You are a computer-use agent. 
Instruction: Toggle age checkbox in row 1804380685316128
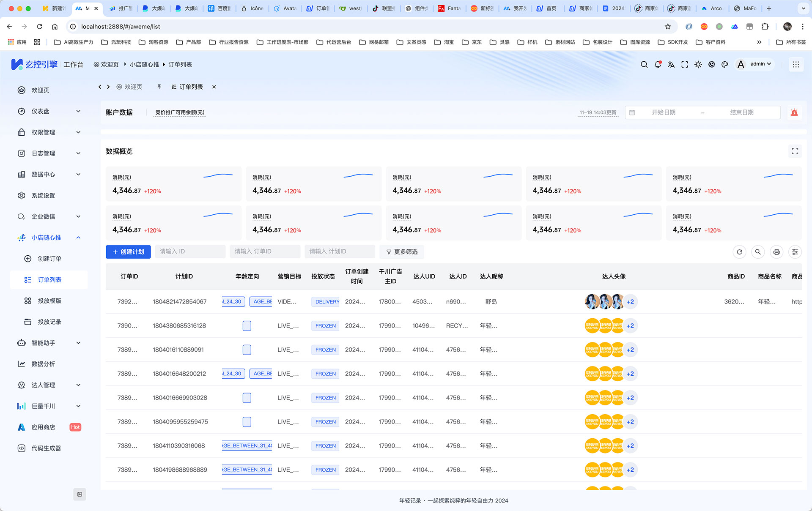pyautogui.click(x=247, y=325)
